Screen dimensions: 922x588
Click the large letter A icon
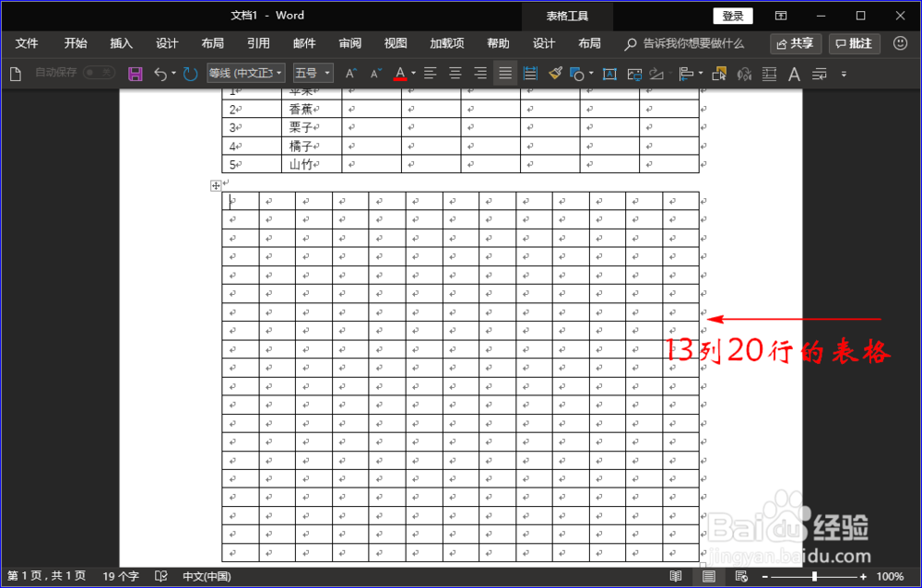pos(794,74)
